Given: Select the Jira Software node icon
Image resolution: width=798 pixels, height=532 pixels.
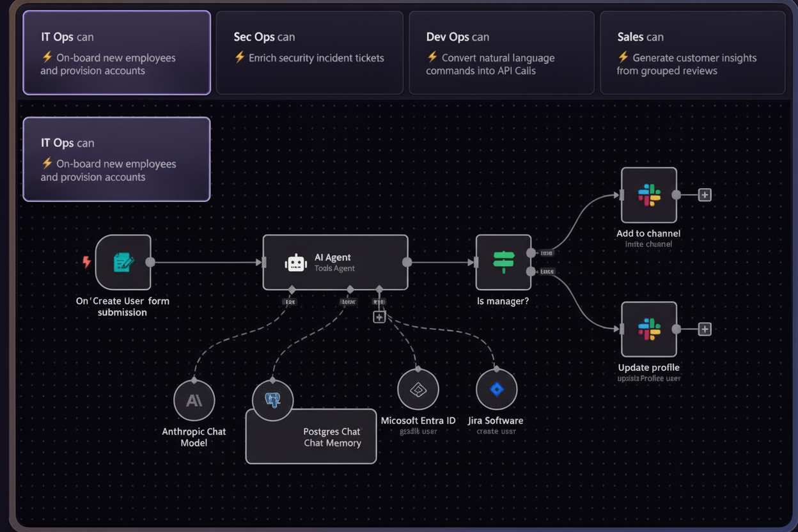Looking at the screenshot, I should point(497,389).
